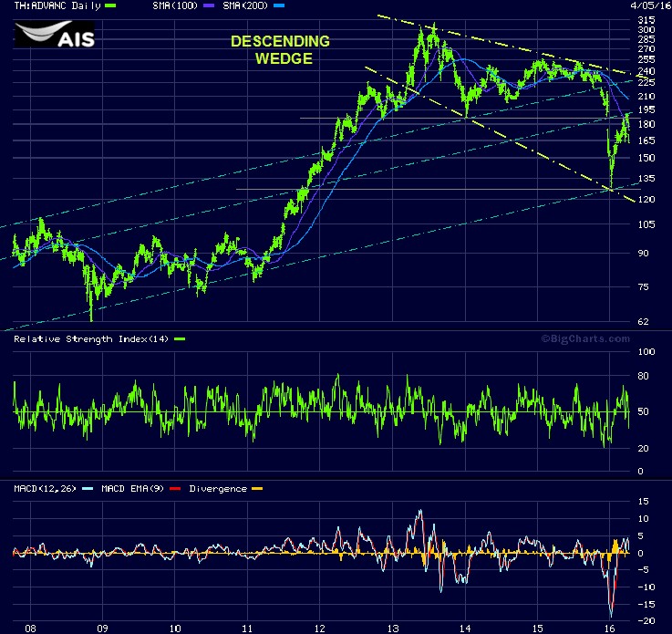Image resolution: width=672 pixels, height=634 pixels.
Task: Click the 120 price axis label
Action: (x=646, y=200)
